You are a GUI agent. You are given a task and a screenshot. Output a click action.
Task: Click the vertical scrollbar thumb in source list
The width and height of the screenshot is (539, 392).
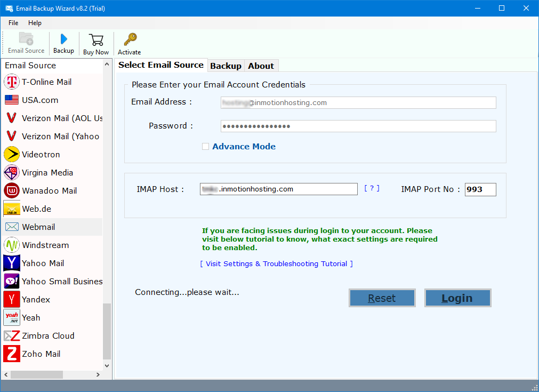(x=107, y=331)
